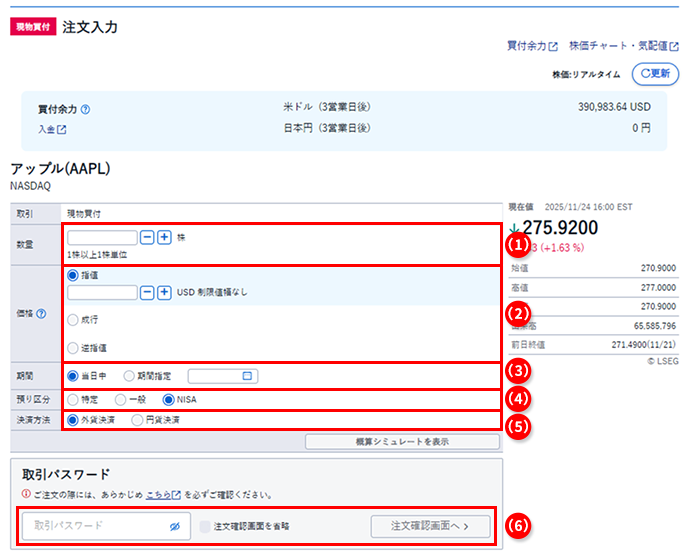Decrease limit price with minus button
690x560 pixels.
click(x=147, y=292)
